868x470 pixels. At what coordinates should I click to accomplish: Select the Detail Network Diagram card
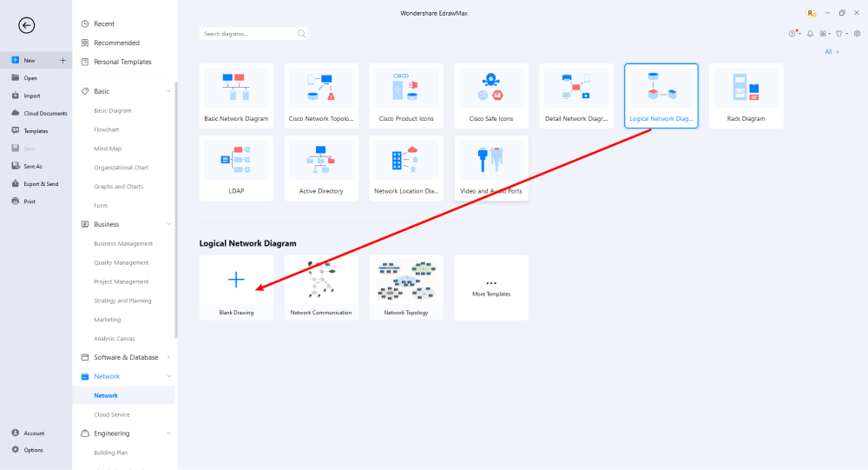click(x=576, y=96)
